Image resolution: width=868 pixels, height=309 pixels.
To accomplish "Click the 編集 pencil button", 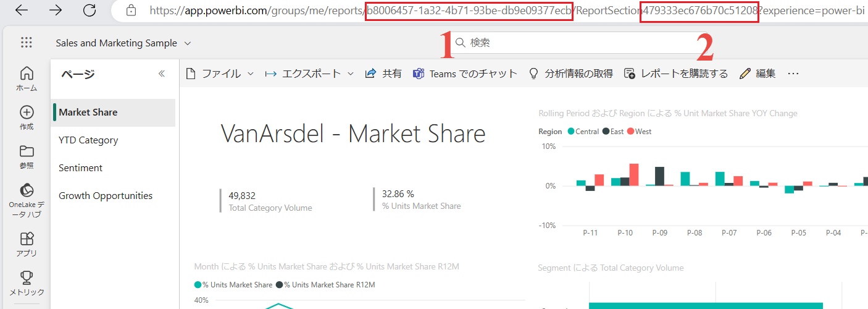I will point(757,74).
